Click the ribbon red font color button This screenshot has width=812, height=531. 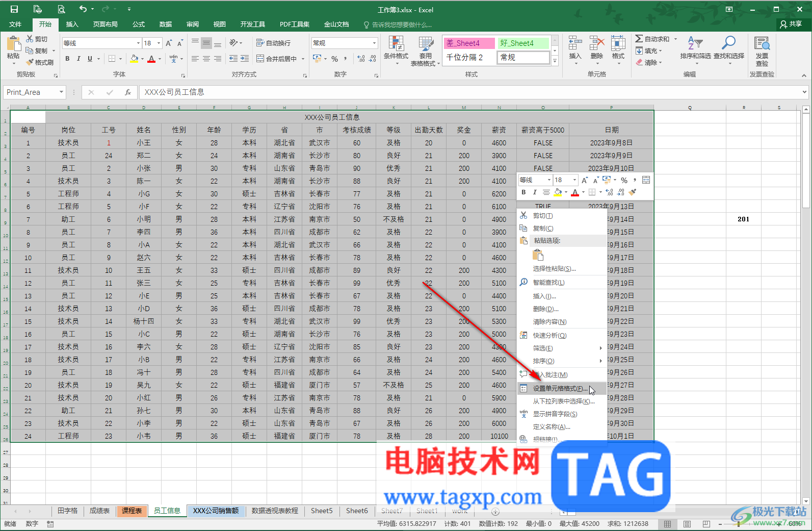151,59
